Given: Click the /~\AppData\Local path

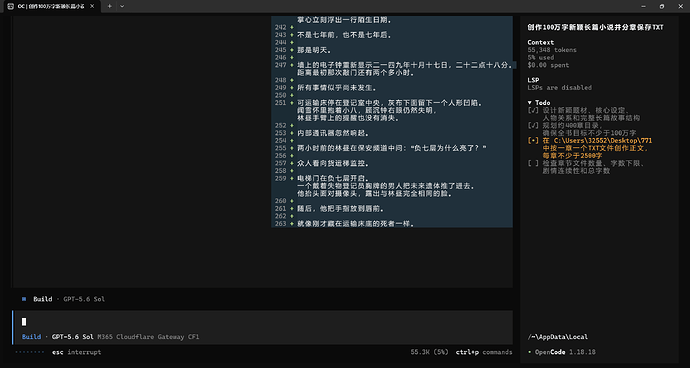Looking at the screenshot, I should [x=558, y=337].
